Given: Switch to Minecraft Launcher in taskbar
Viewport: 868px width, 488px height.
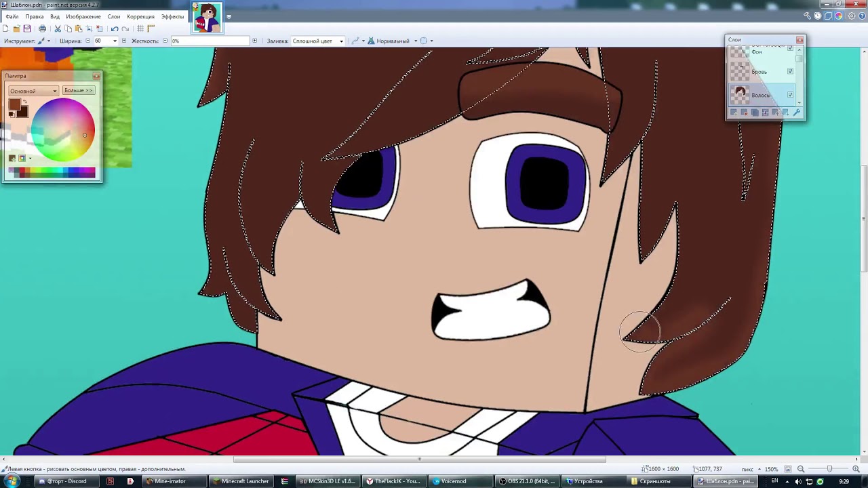Looking at the screenshot, I should point(240,481).
